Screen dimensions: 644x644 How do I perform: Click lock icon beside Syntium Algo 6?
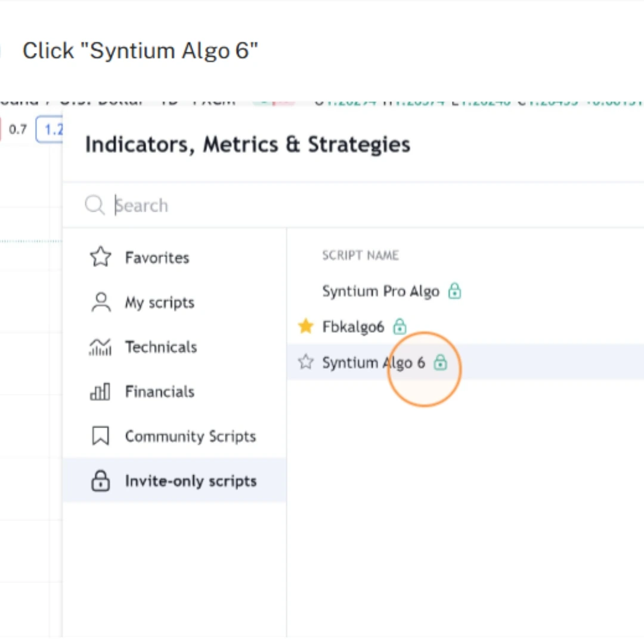(x=440, y=363)
